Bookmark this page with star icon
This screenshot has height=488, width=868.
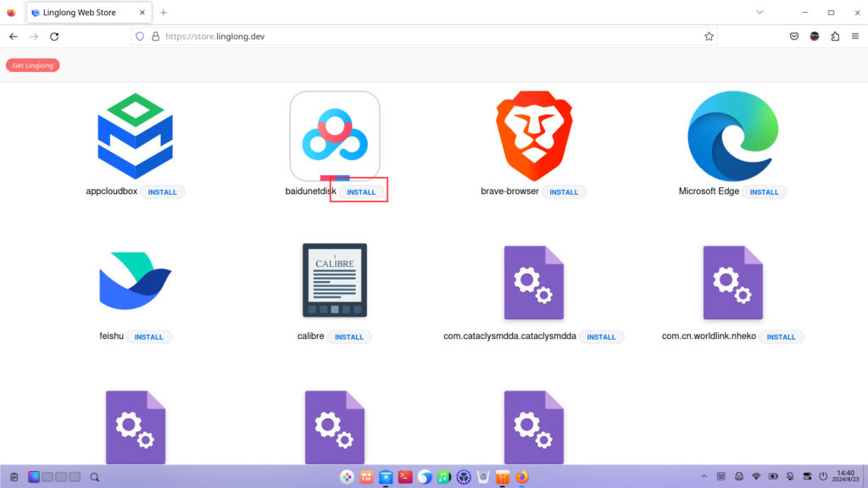(709, 36)
